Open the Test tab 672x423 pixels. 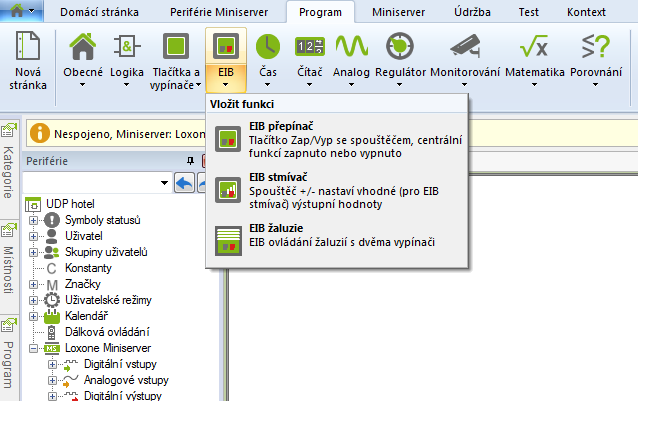coord(528,12)
